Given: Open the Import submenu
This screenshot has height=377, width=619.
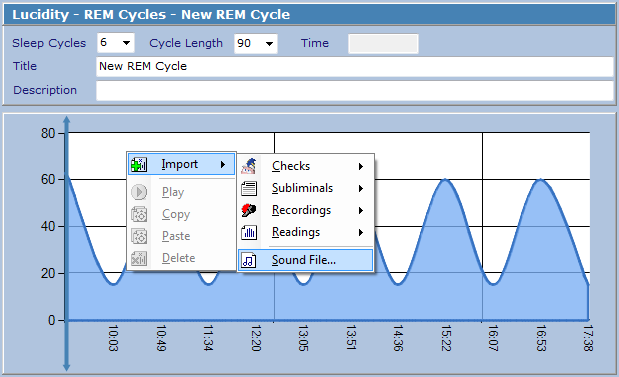Looking at the screenshot, I should 182,164.
